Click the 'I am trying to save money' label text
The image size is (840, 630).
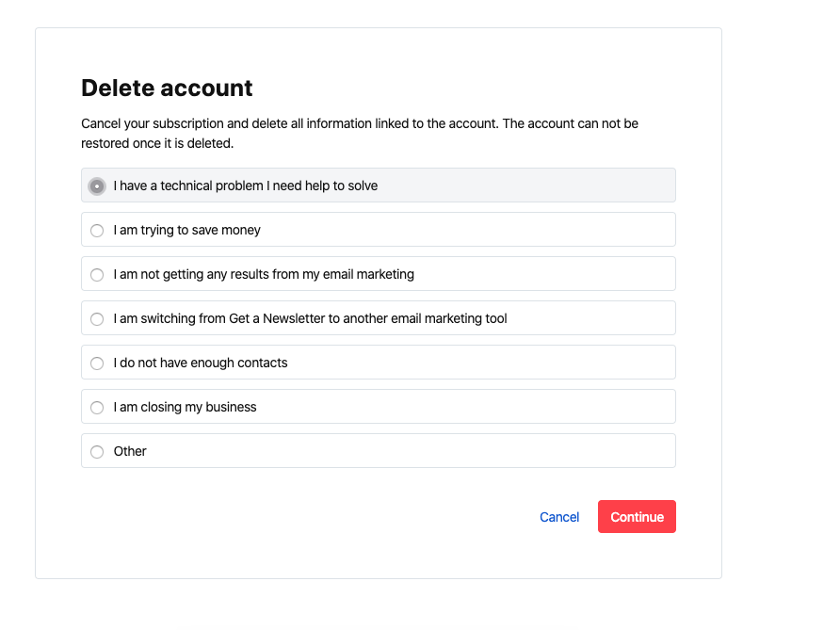[186, 231]
